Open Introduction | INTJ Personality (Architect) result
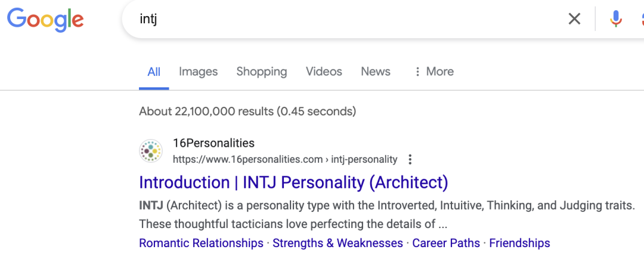Screen dimensions: 644x256 [293, 183]
